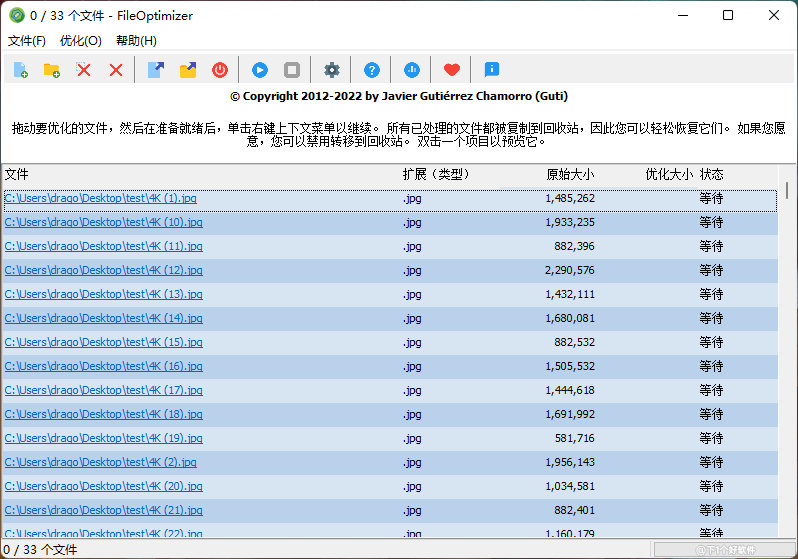The width and height of the screenshot is (798, 559).
Task: Sort by the 原始大小 column header
Action: (x=570, y=175)
